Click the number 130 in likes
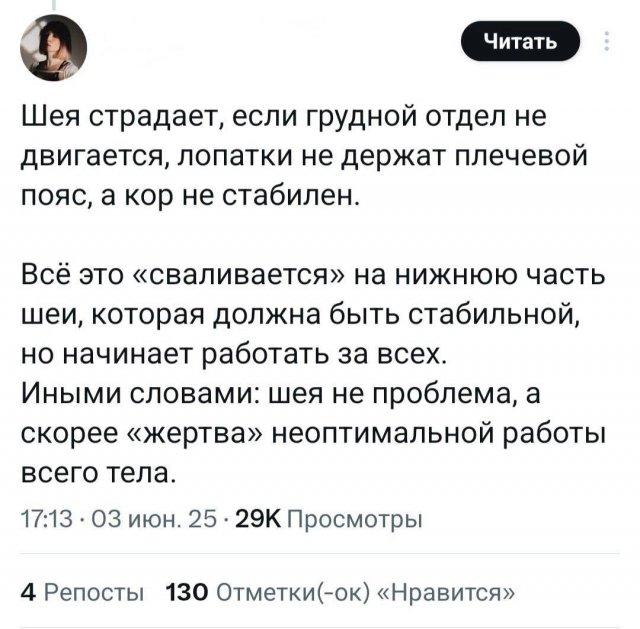 click(x=183, y=590)
